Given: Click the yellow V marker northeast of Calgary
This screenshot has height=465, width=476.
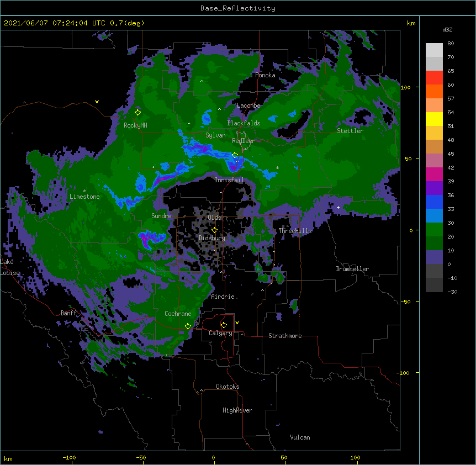Looking at the screenshot, I should tap(237, 323).
